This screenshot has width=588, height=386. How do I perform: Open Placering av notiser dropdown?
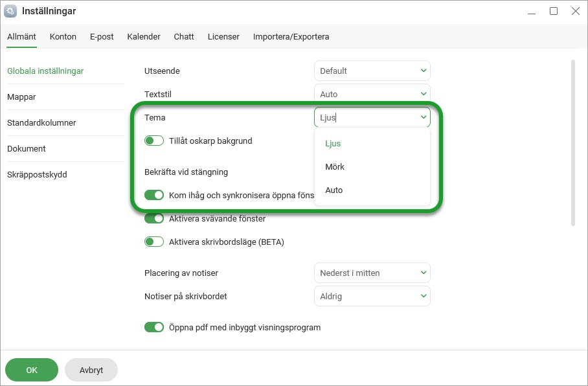point(372,273)
